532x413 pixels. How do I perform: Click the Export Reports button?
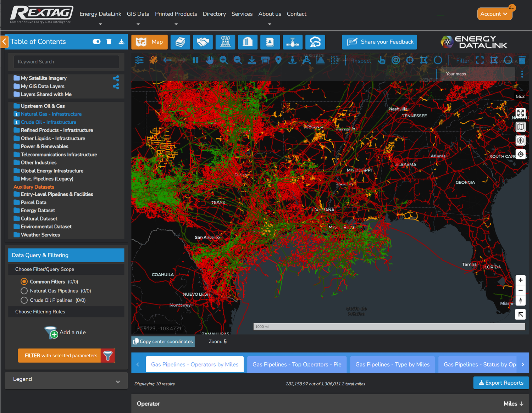click(501, 383)
